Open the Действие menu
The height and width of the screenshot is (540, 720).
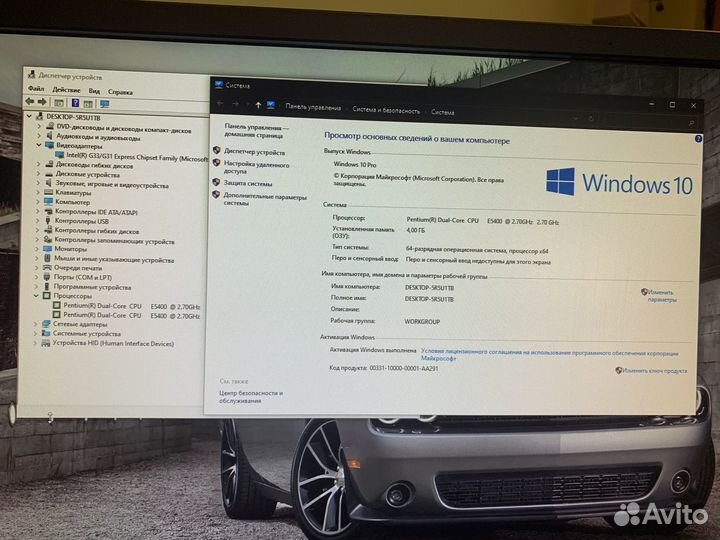point(66,90)
